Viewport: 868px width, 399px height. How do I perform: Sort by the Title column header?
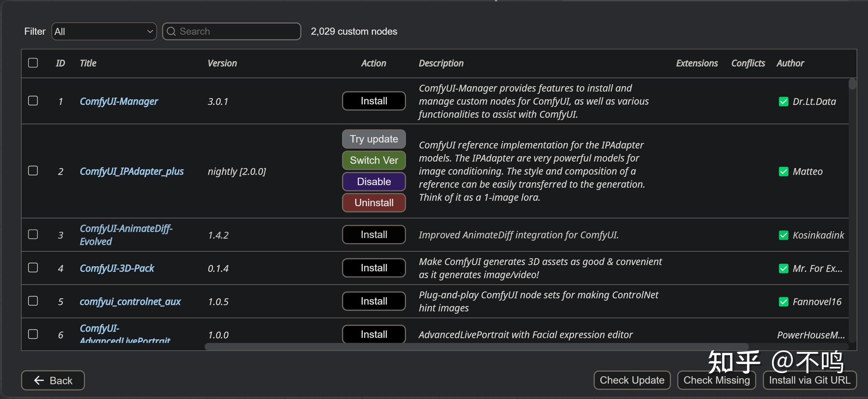point(88,63)
